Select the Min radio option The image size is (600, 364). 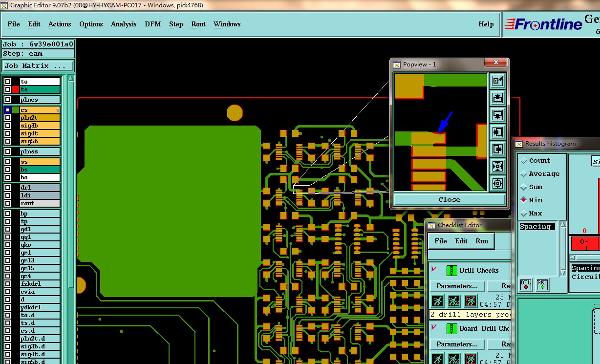coord(532,200)
